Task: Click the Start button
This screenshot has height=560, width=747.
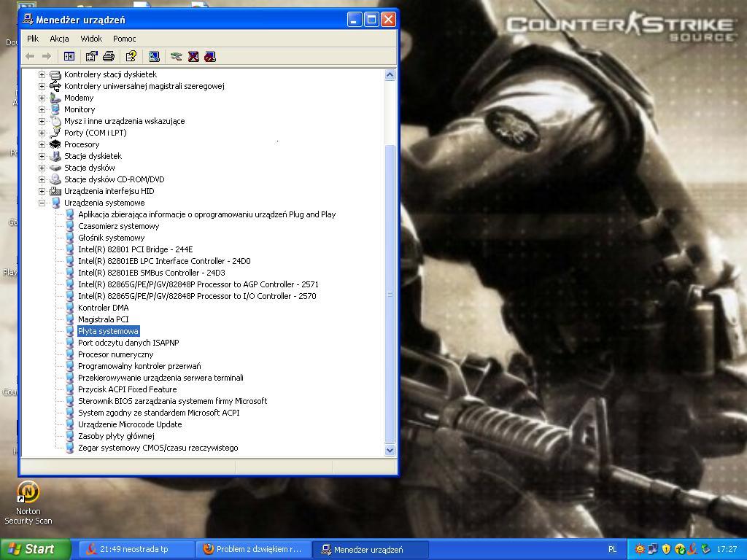Action: tap(35, 549)
